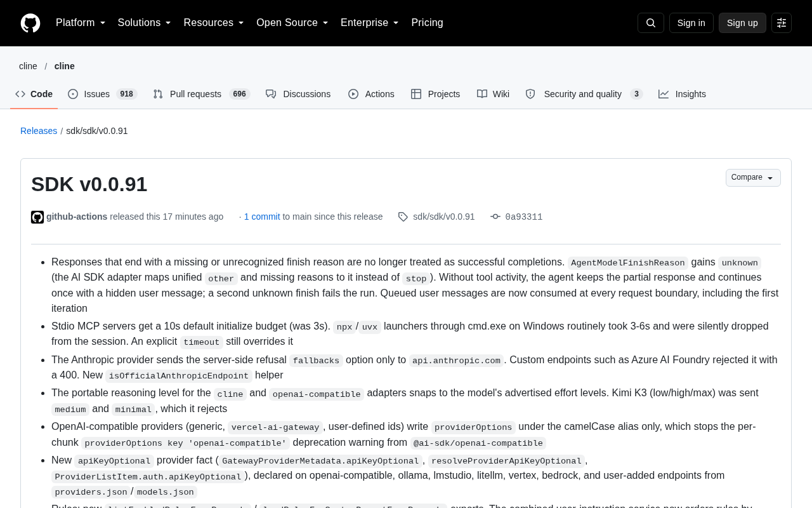Click the SDK v0.0.91 heading
812x508 pixels.
click(x=89, y=184)
